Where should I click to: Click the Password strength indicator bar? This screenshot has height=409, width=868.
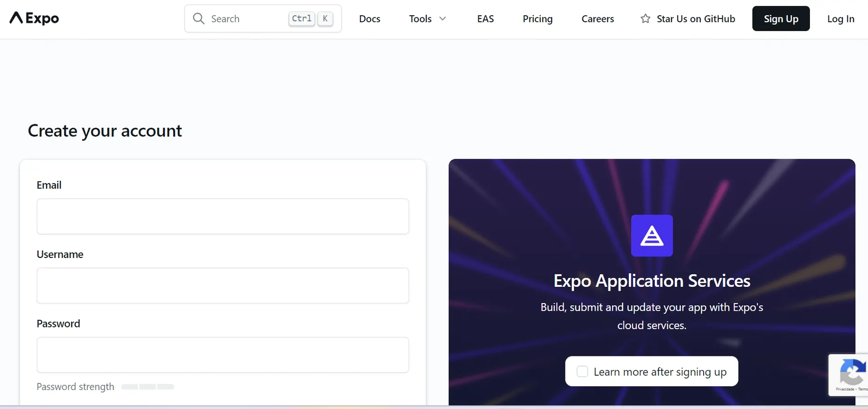[x=148, y=387]
